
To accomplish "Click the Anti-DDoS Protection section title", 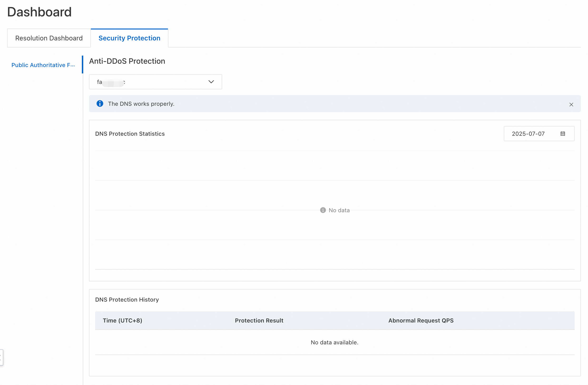I will 127,61.
